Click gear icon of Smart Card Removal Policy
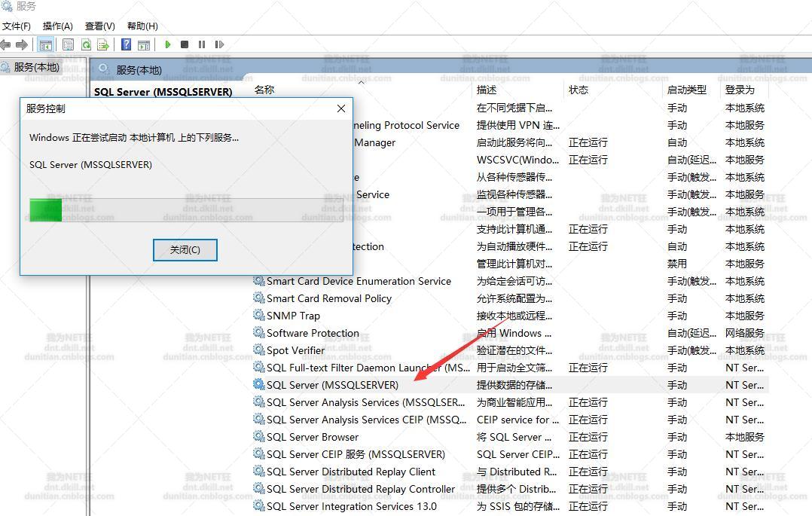 [x=258, y=298]
